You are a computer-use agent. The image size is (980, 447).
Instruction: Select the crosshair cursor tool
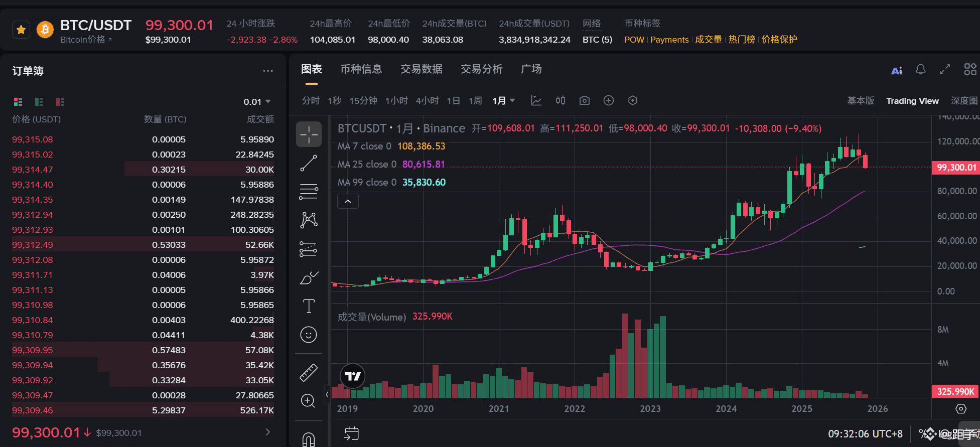coord(309,134)
